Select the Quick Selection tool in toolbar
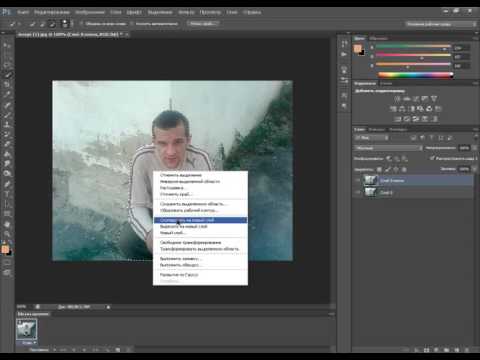The width and height of the screenshot is (480, 360). click(7, 75)
